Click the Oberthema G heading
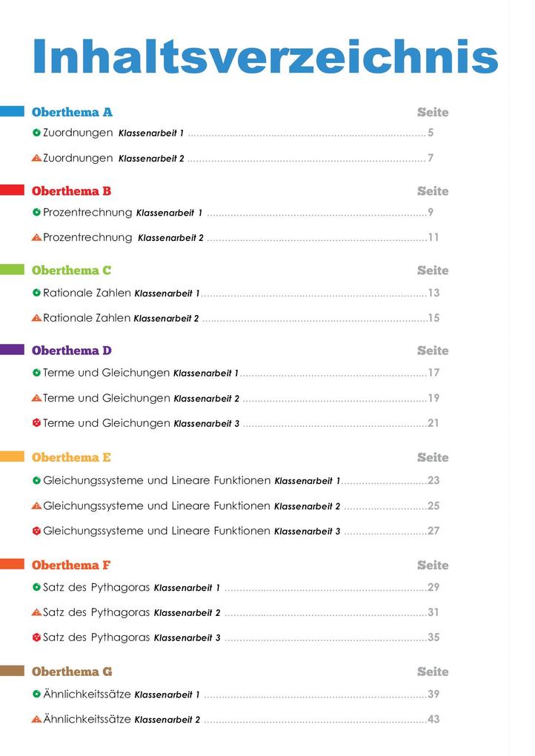Viewport: 535px width, 756px height. (72, 672)
